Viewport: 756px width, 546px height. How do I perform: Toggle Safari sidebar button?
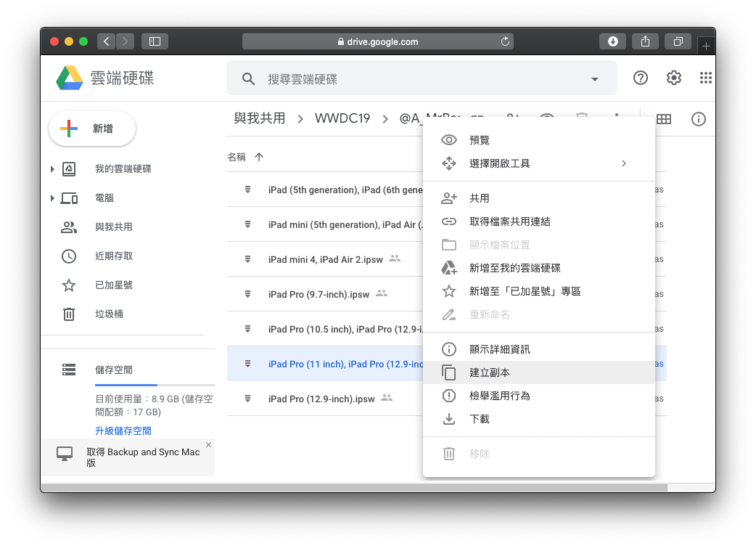(x=155, y=41)
